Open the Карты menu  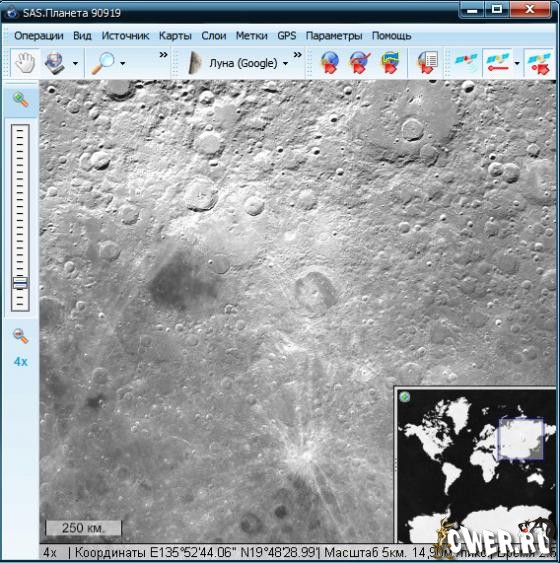pyautogui.click(x=175, y=36)
